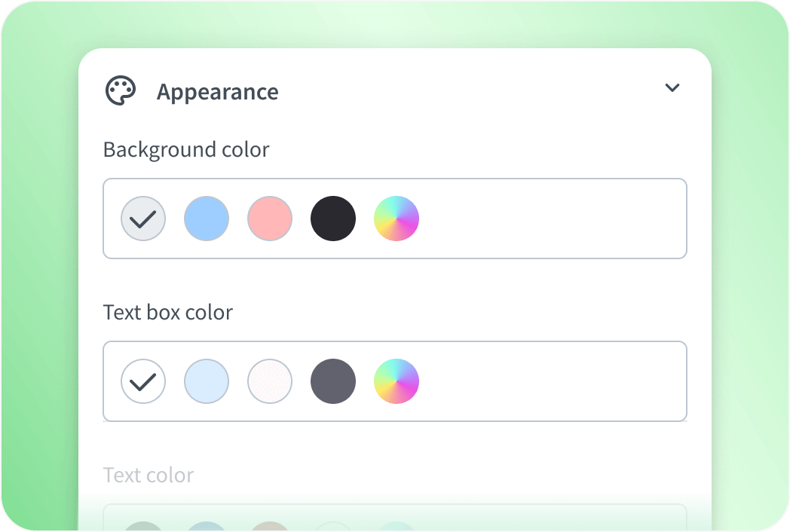This screenshot has height=532, width=790.
Task: Click empty area in Text box color box
Action: tap(550, 381)
